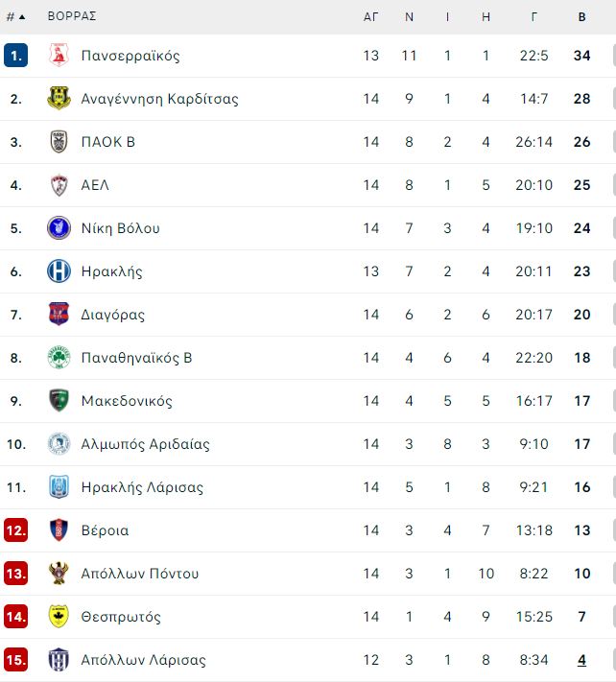
Task: Select the ΑΕΛ club crest
Action: click(59, 185)
